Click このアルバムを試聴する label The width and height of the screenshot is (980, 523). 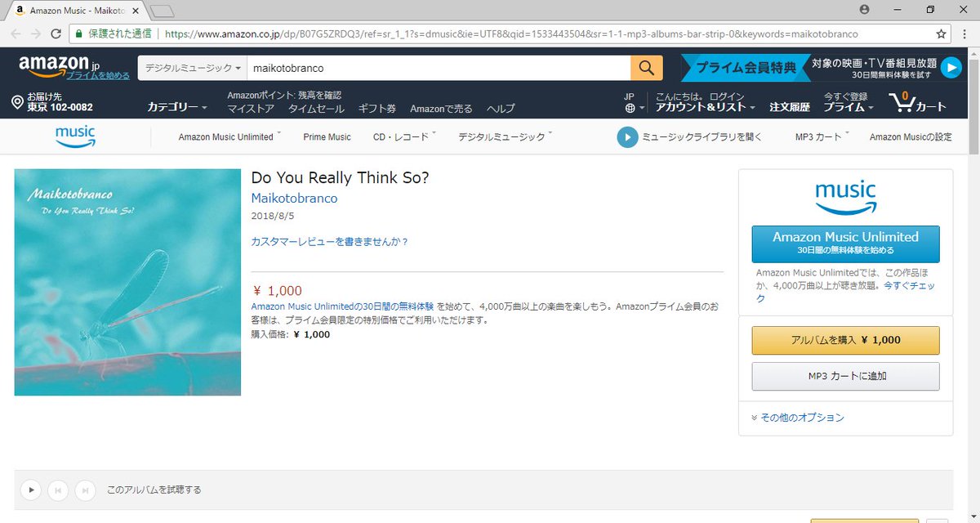pyautogui.click(x=154, y=490)
